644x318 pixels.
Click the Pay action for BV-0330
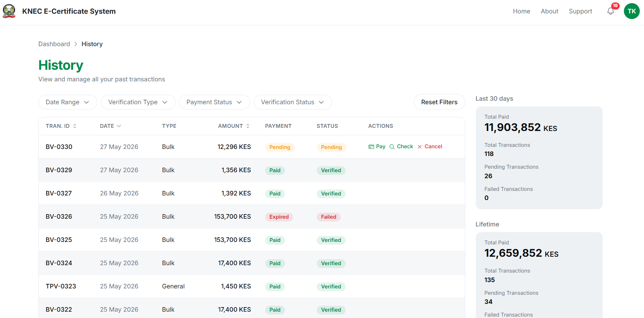(377, 146)
